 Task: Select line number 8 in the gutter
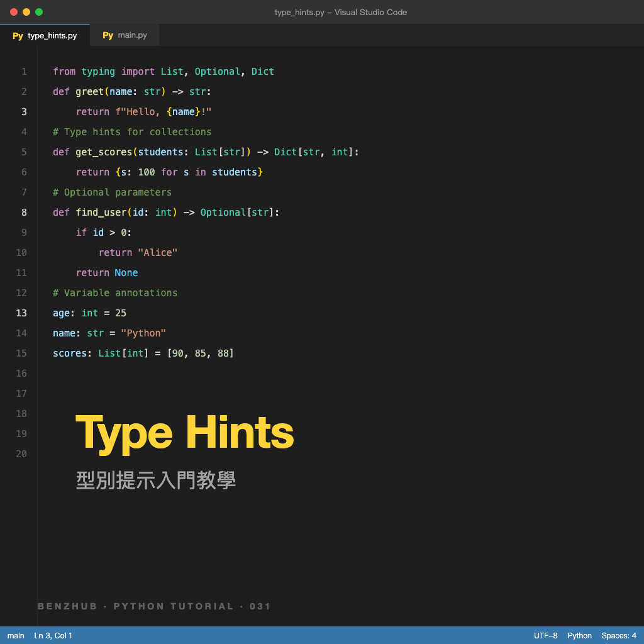(24, 213)
